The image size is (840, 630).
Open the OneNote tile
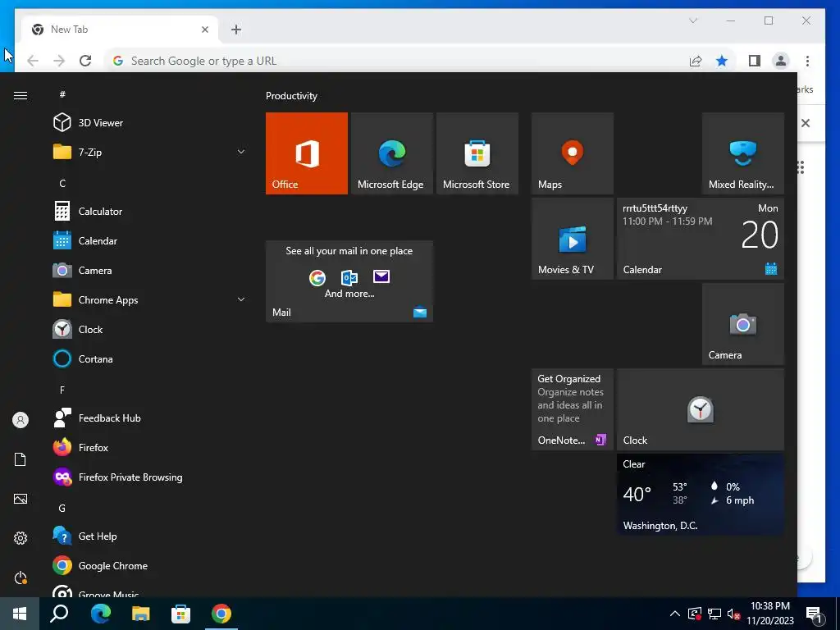(x=572, y=409)
